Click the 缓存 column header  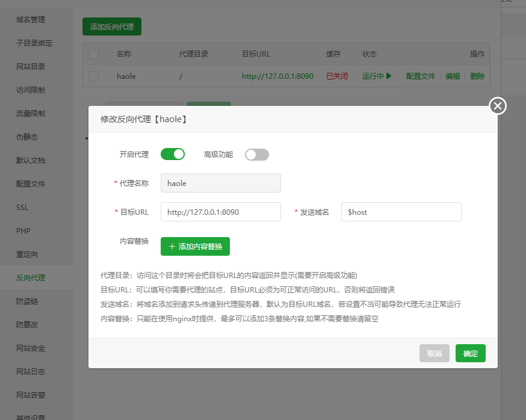(333, 54)
